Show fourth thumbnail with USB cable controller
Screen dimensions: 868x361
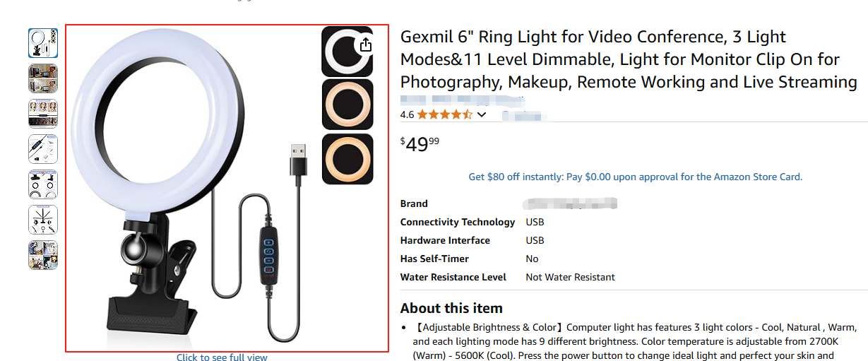[x=43, y=149]
